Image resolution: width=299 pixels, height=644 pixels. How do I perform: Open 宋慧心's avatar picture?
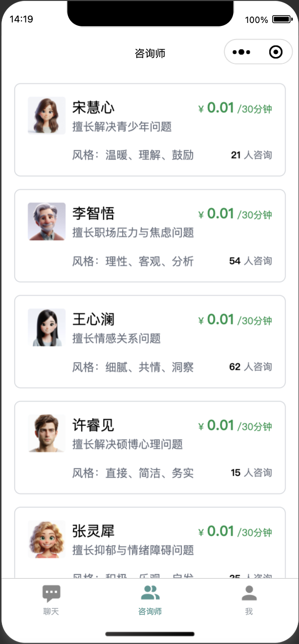46,116
